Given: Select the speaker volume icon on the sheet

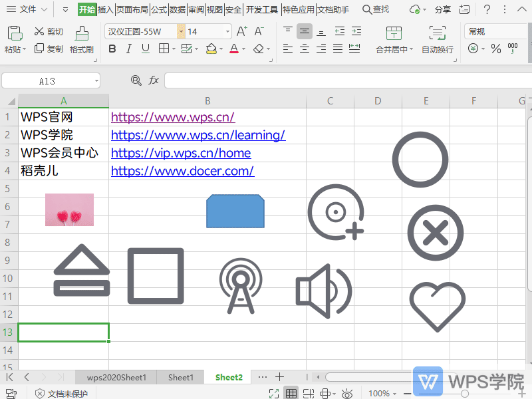Looking at the screenshot, I should point(324,291).
